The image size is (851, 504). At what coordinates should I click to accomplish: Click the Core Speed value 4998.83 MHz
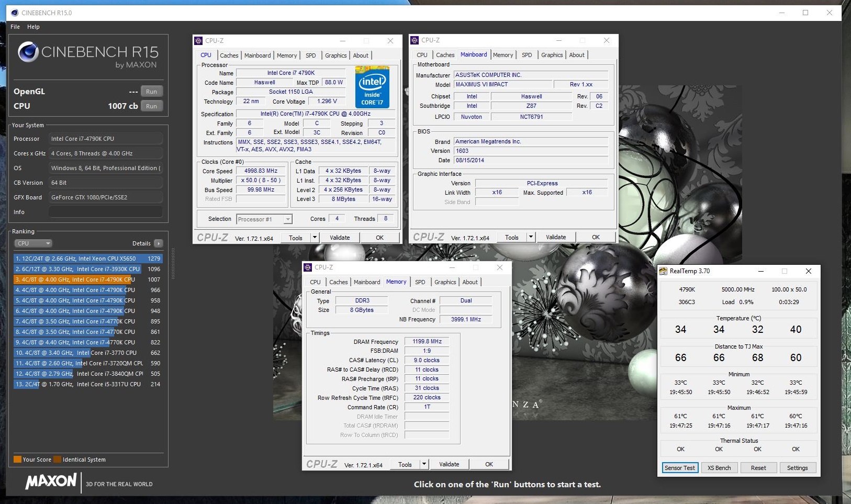point(261,171)
